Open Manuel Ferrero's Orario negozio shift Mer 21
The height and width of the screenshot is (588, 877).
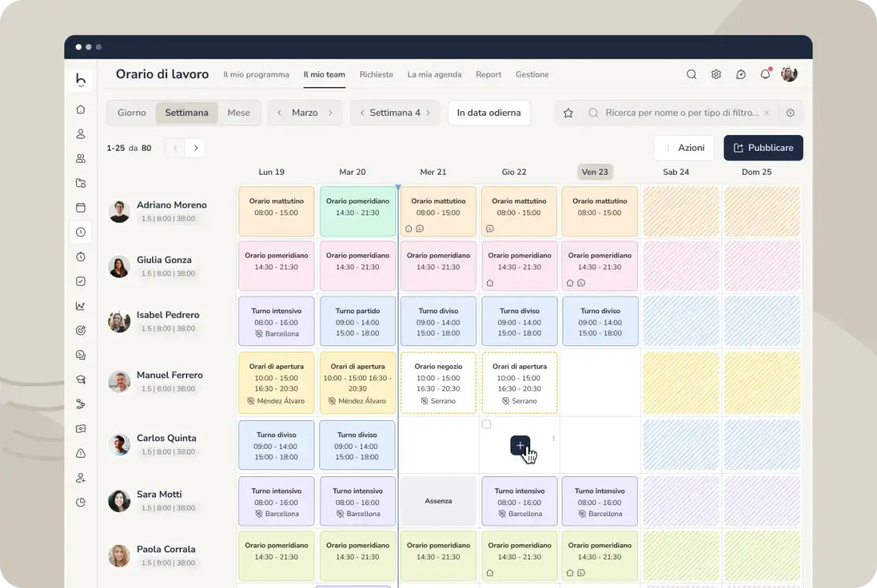point(438,383)
